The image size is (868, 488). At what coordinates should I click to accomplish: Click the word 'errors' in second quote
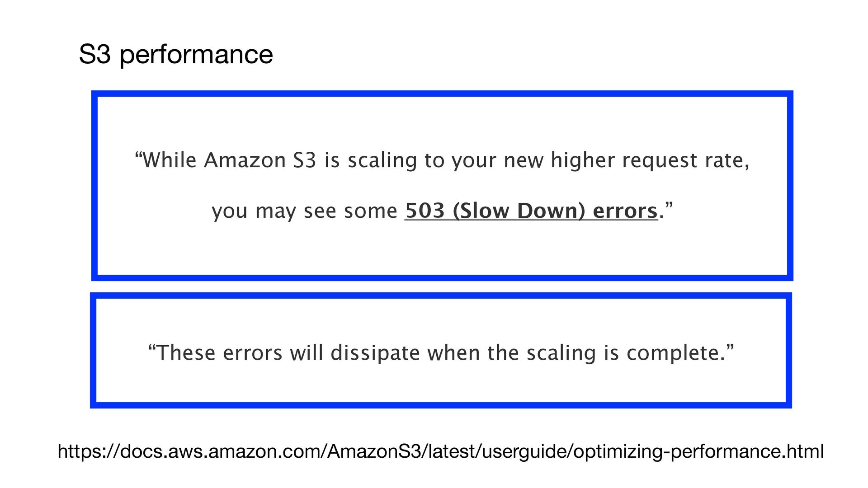[x=253, y=353]
